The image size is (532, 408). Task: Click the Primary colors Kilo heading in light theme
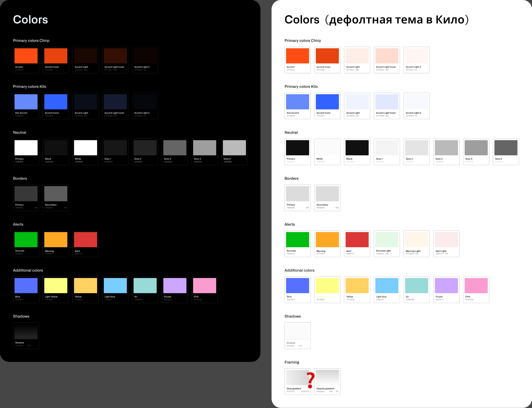301,87
